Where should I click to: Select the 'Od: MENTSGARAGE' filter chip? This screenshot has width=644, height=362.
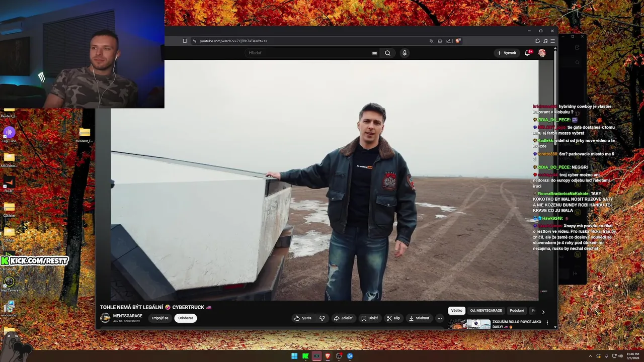486,311
